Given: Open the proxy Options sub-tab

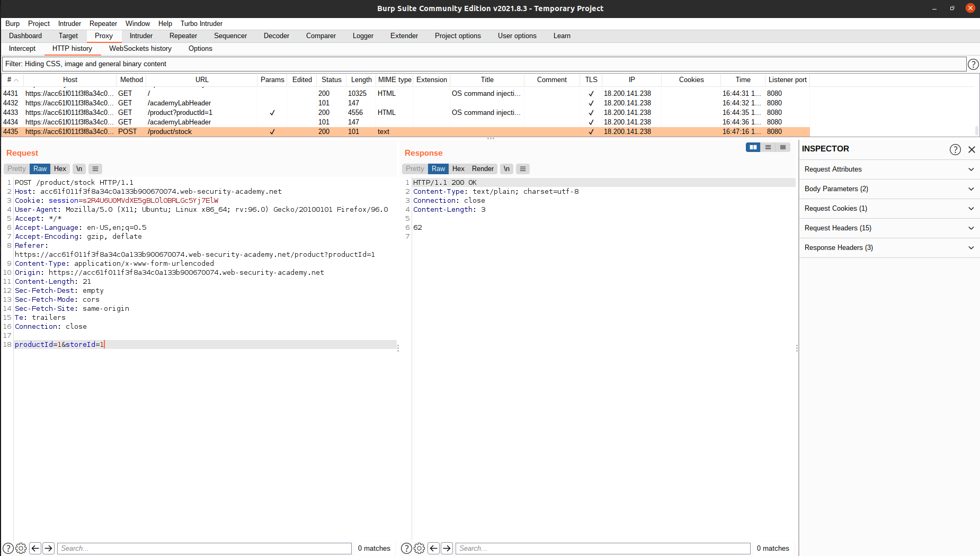Looking at the screenshot, I should coord(200,49).
